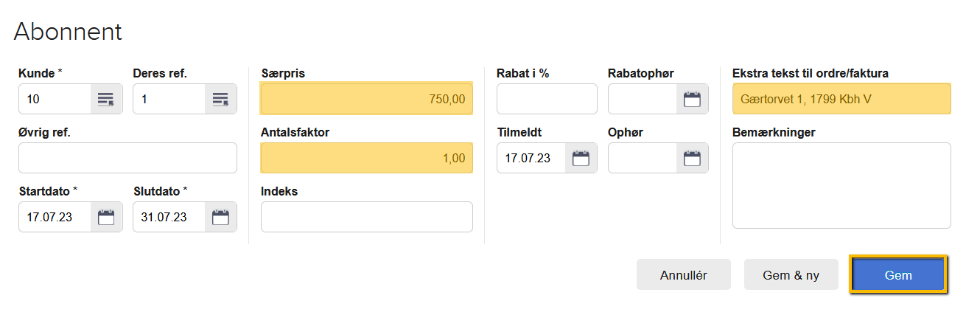980x315 pixels.
Task: Click the empty Indeks field
Action: pyautogui.click(x=366, y=217)
